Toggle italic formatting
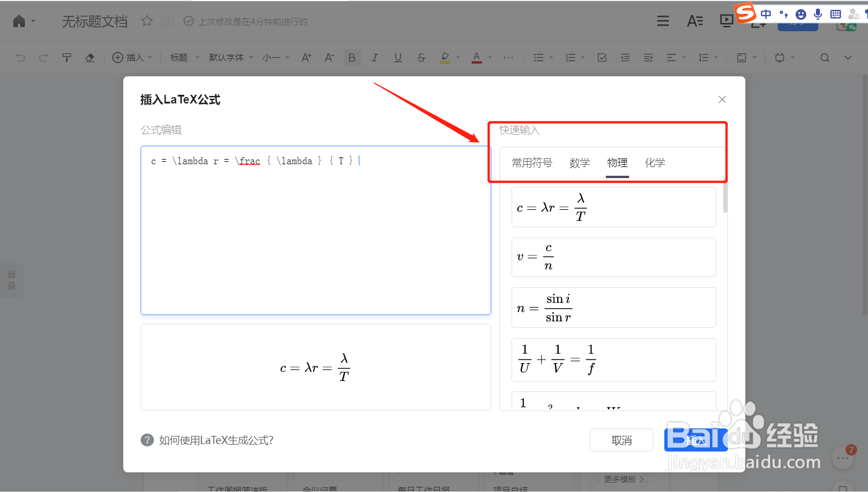Screen dimensions: 868x492 click(375, 57)
